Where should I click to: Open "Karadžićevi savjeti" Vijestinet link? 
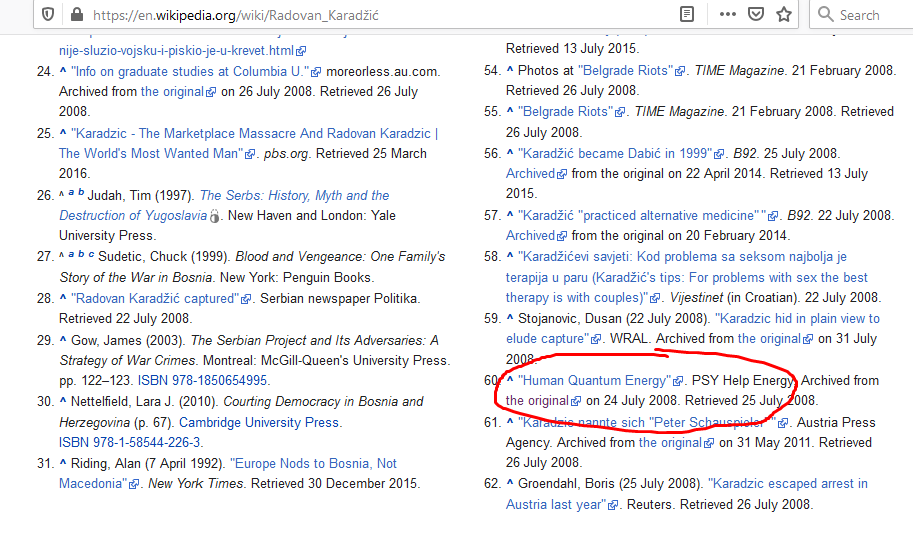[686, 277]
